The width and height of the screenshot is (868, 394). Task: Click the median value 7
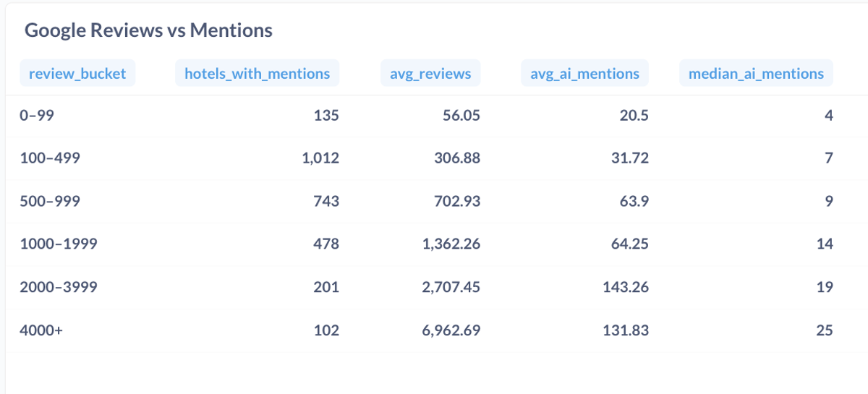pyautogui.click(x=829, y=158)
